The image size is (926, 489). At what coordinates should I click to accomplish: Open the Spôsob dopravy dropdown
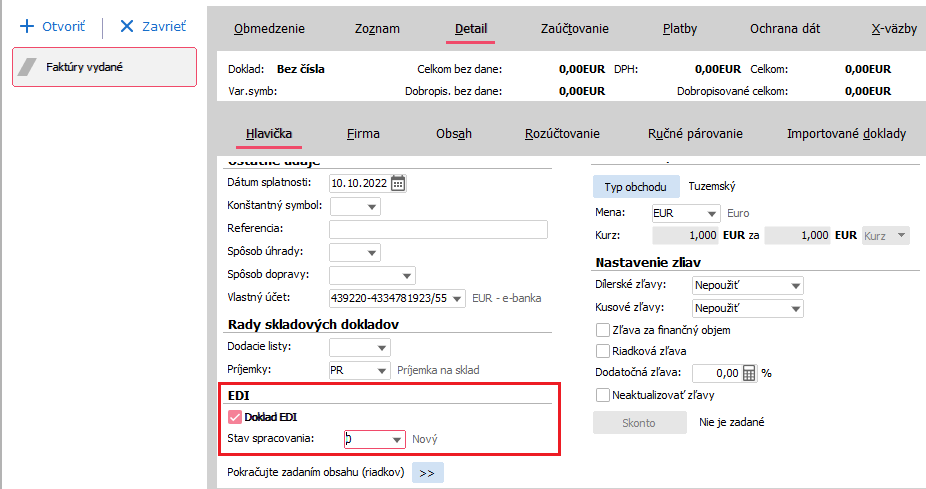(406, 275)
